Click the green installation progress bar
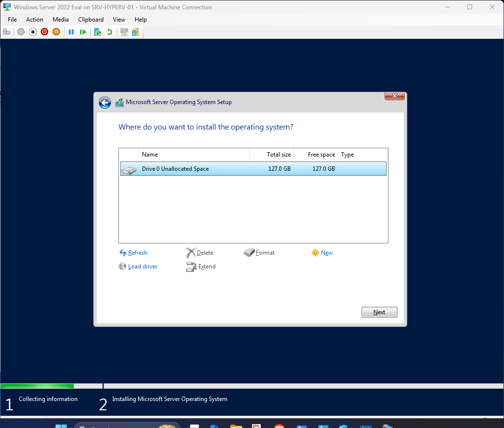The image size is (504, 428). tap(37, 386)
